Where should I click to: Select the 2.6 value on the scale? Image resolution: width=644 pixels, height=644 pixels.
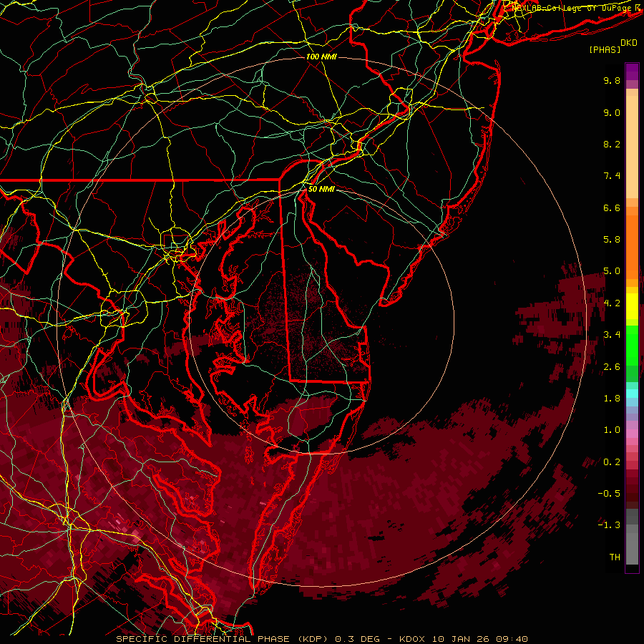612,367
